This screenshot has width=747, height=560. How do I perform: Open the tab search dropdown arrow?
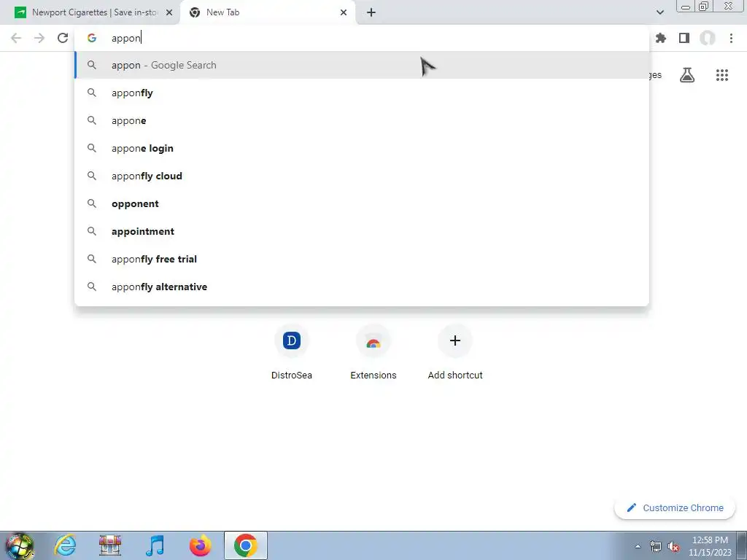(x=659, y=12)
